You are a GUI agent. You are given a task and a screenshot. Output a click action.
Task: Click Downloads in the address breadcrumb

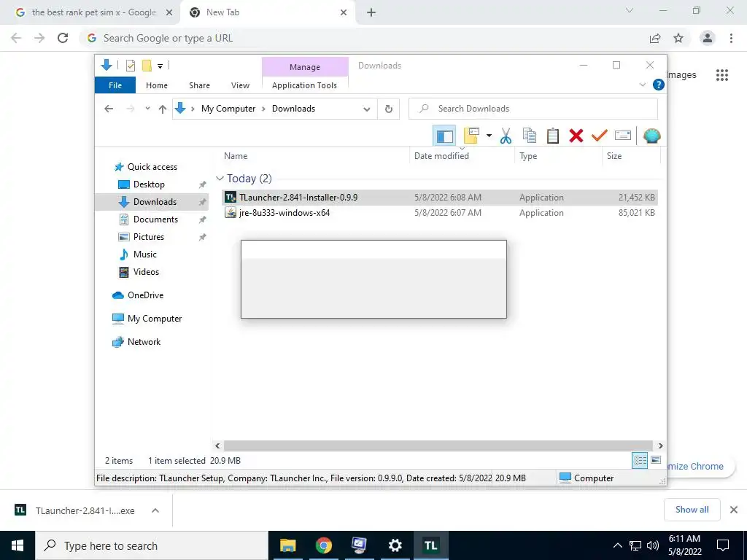293,109
